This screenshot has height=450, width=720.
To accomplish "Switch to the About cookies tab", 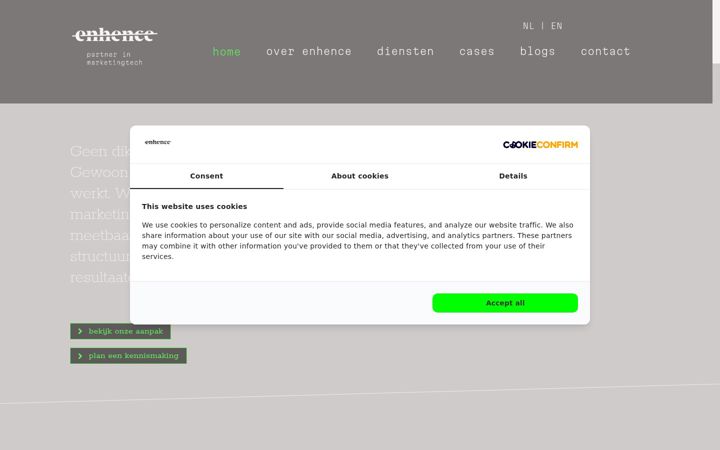I will (360, 176).
